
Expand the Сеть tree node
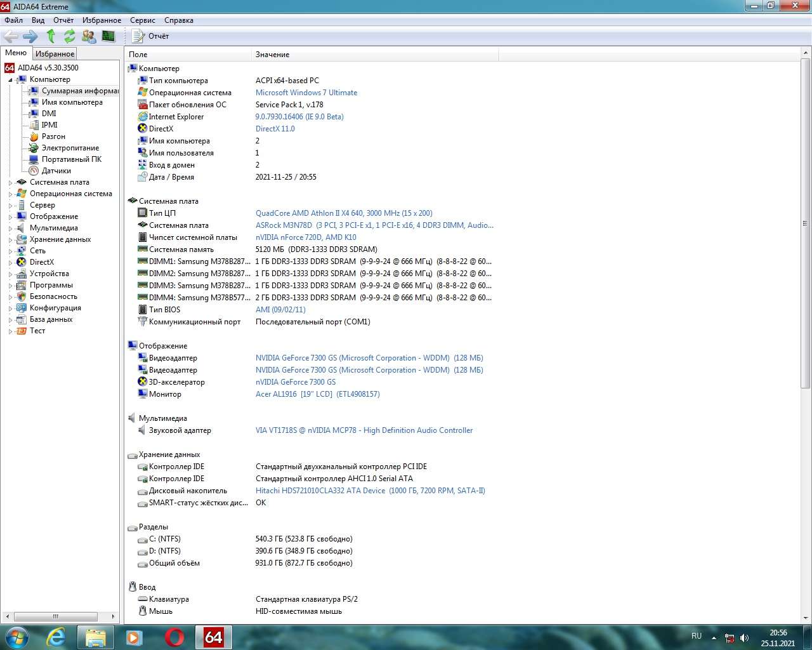click(x=10, y=251)
